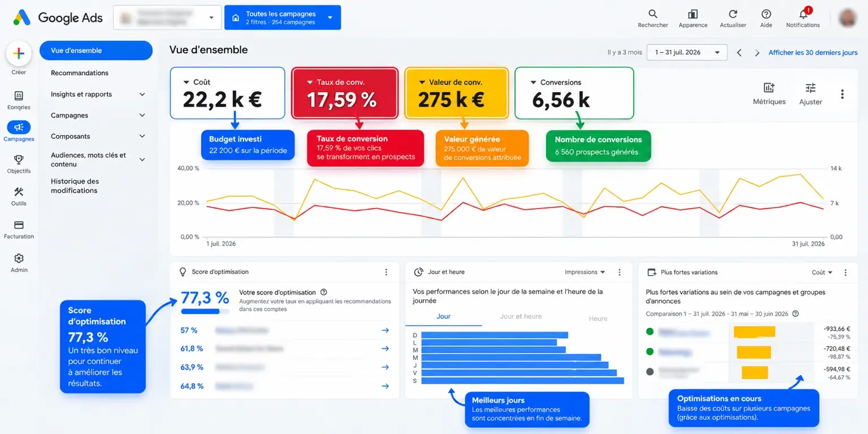Screen dimensions: 868x434
Task: Select the Campagnes megaphone icon
Action: tap(19, 127)
